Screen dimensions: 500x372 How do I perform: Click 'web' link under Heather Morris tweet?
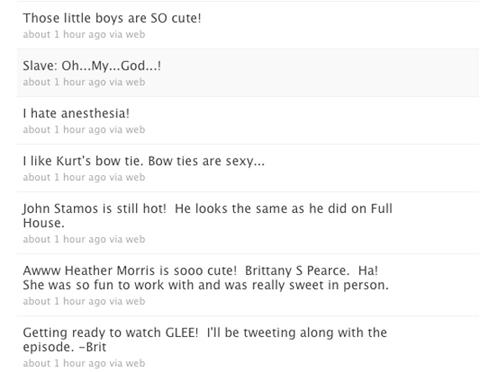tap(135, 301)
